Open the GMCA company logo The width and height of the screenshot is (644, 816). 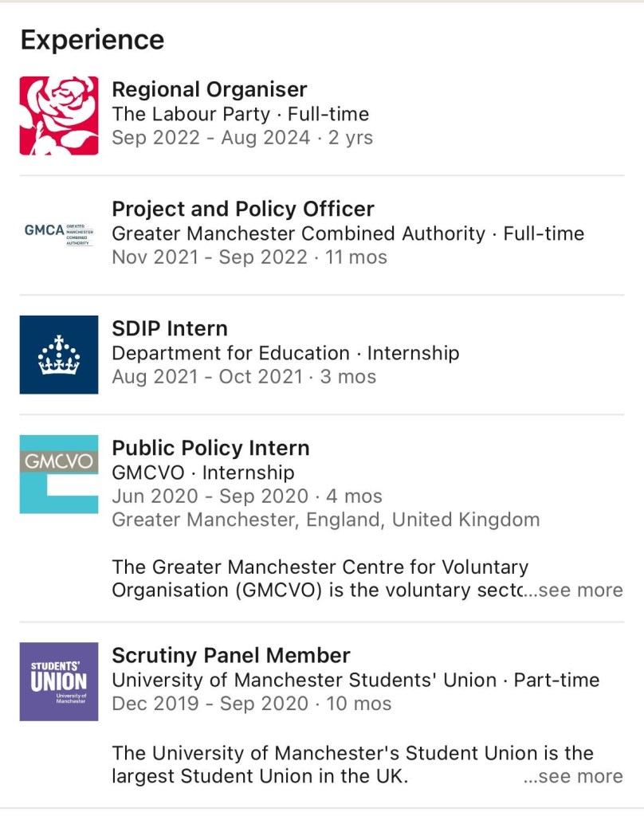pyautogui.click(x=59, y=234)
